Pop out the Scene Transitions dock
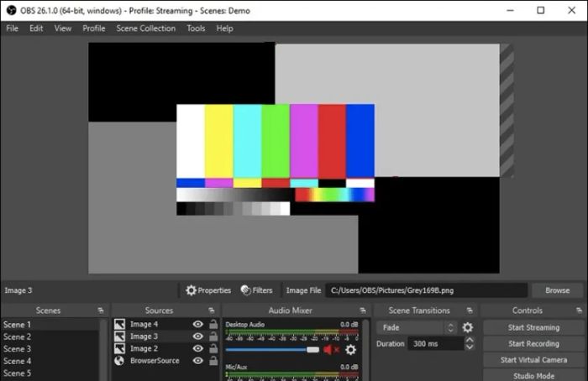This screenshot has height=381, width=588. click(470, 311)
